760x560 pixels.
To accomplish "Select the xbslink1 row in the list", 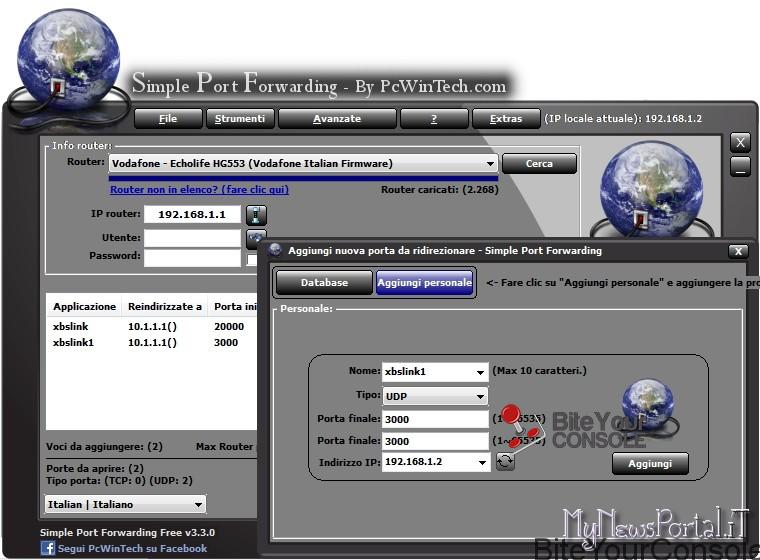I will click(x=151, y=342).
